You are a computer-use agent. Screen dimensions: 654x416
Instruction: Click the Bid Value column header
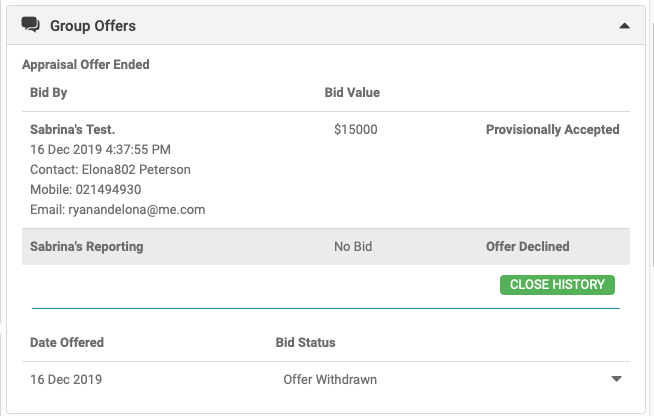pos(352,93)
